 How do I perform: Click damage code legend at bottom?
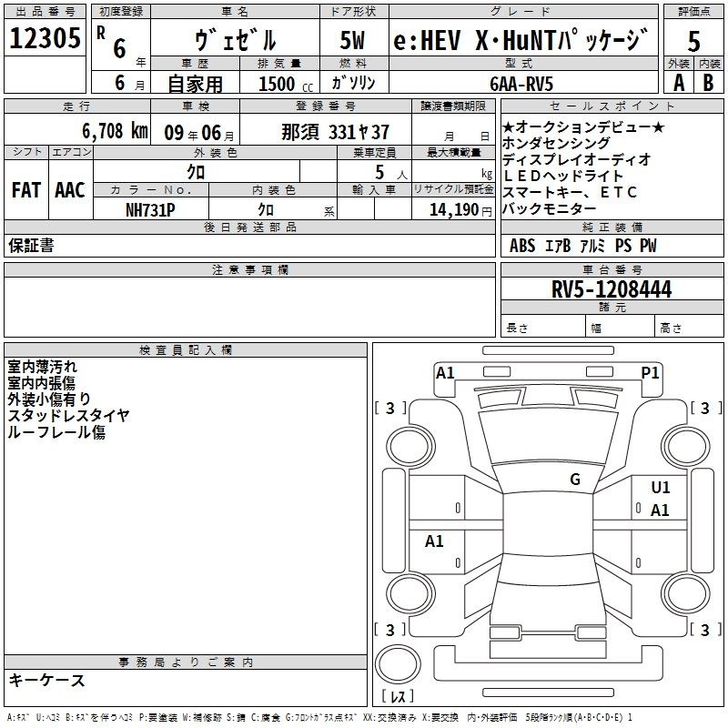[319, 717]
